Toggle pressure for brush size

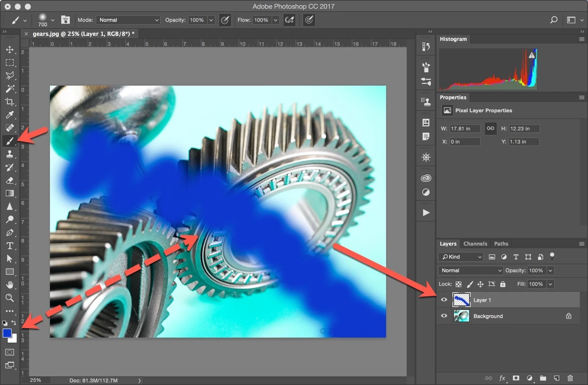tap(309, 20)
